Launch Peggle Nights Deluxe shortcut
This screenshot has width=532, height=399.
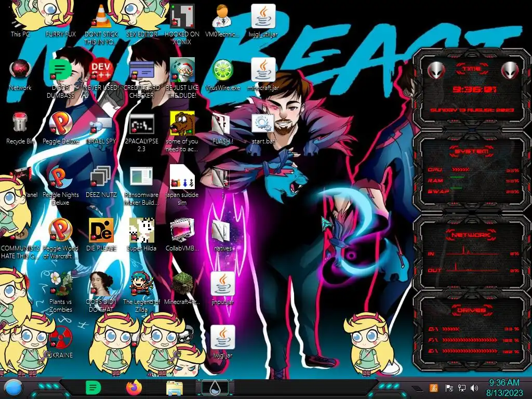click(x=60, y=185)
